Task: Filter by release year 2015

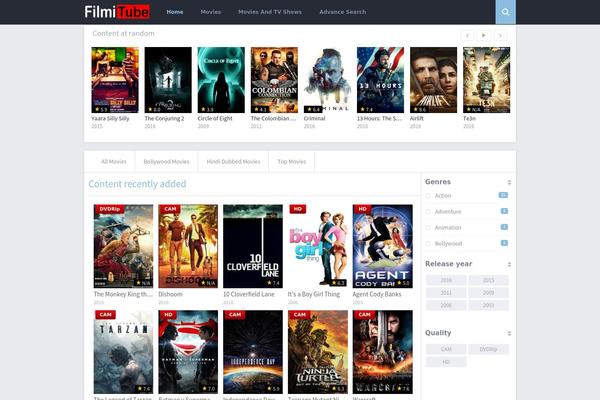Action: point(489,280)
